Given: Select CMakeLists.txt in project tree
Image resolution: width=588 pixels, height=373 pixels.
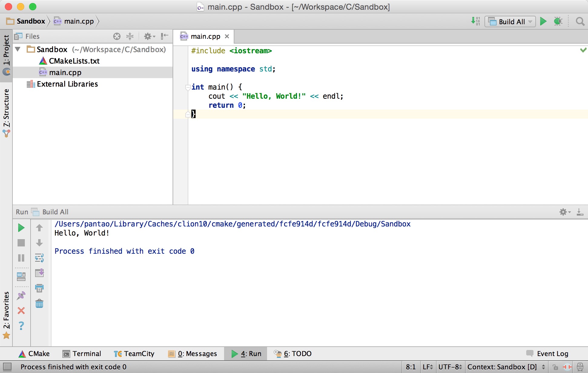Looking at the screenshot, I should (x=74, y=61).
